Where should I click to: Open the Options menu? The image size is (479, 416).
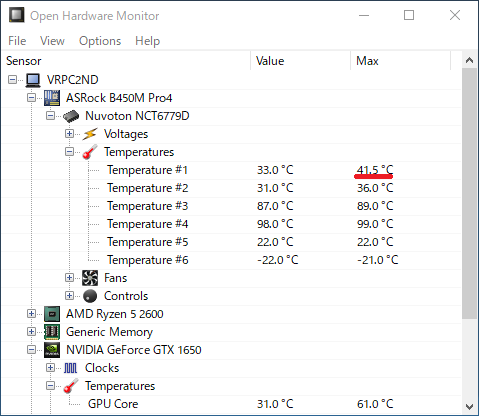pyautogui.click(x=100, y=41)
